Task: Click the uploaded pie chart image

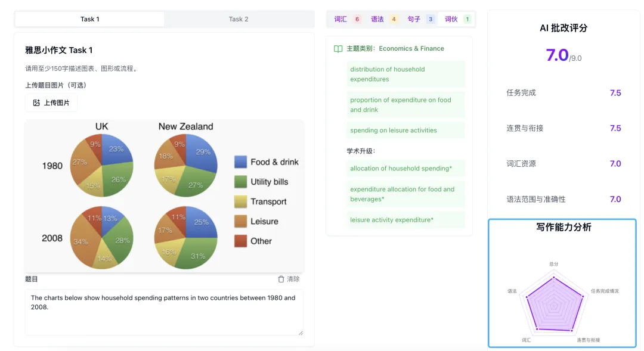Action: (x=164, y=195)
